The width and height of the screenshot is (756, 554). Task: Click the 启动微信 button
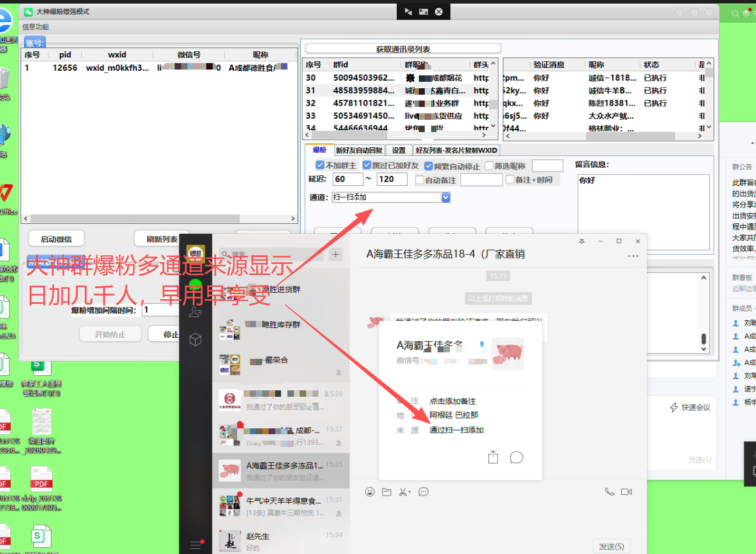pos(57,239)
